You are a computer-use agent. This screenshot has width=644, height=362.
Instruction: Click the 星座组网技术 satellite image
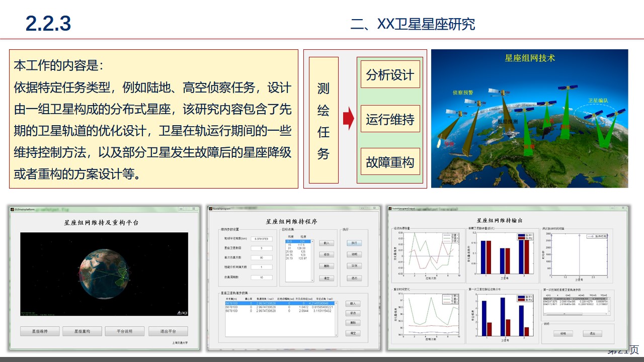[x=530, y=119]
